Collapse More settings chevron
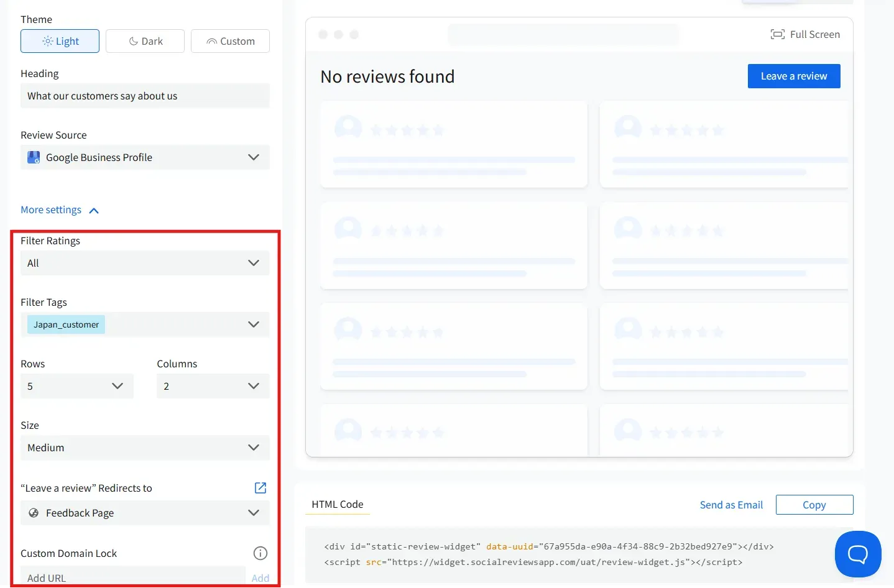 tap(94, 211)
